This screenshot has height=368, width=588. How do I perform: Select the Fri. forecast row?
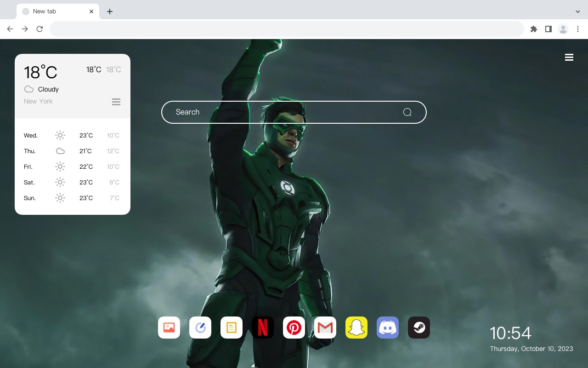[x=73, y=167]
